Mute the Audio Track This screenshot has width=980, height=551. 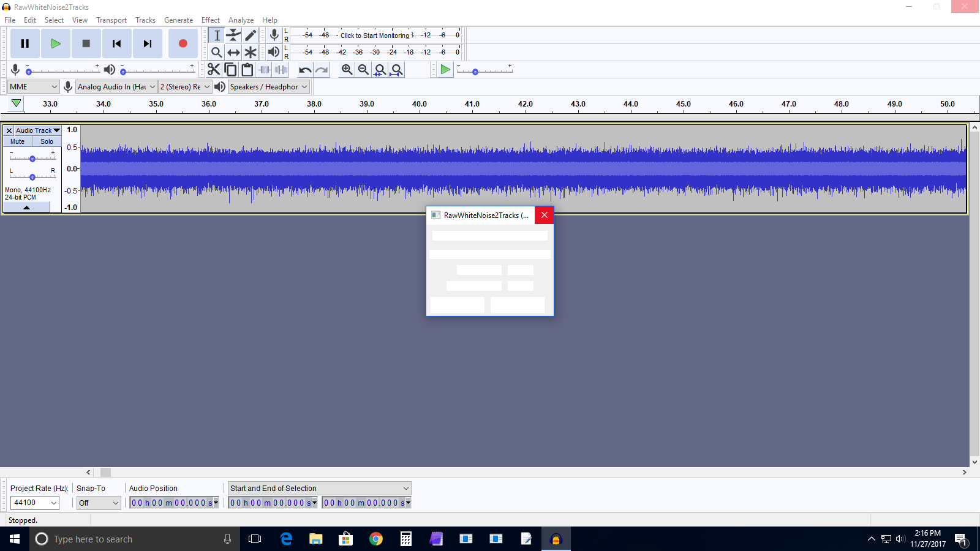(17, 141)
